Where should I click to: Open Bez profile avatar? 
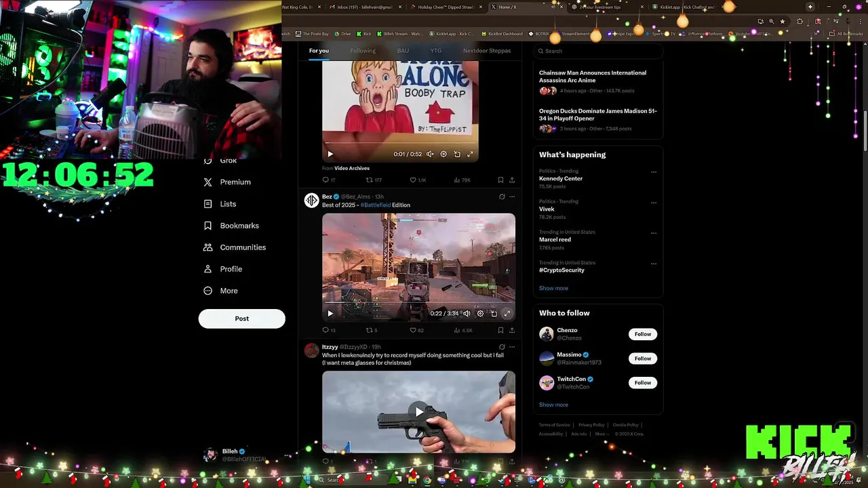[311, 200]
